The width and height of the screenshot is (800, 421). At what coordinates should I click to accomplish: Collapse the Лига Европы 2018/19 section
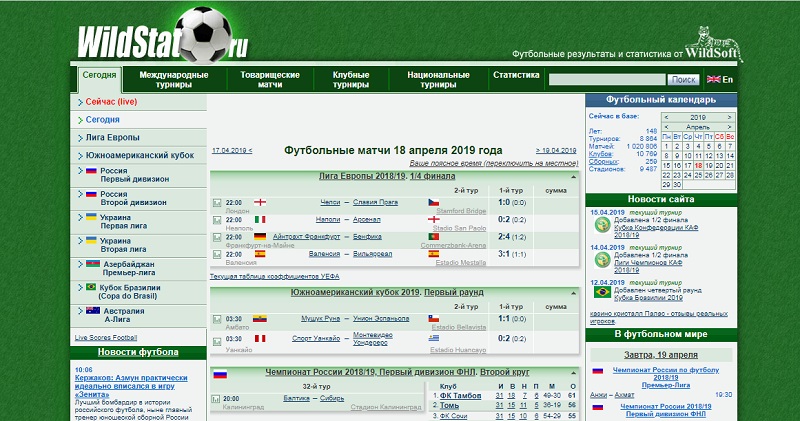pyautogui.click(x=571, y=176)
